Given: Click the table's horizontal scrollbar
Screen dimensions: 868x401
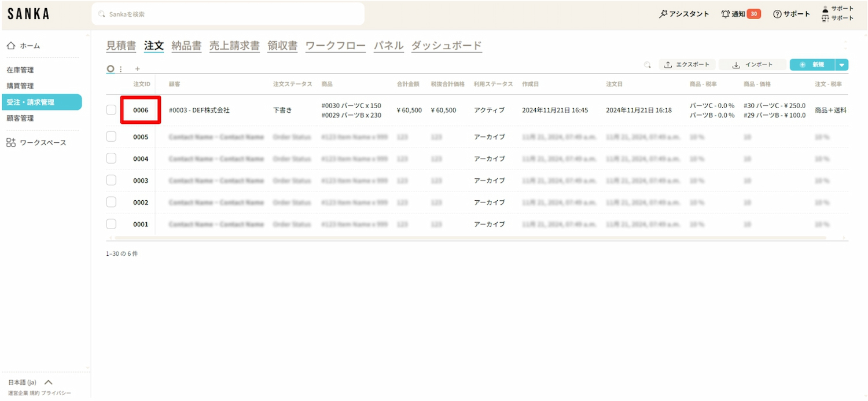Looking at the screenshot, I should (x=470, y=238).
